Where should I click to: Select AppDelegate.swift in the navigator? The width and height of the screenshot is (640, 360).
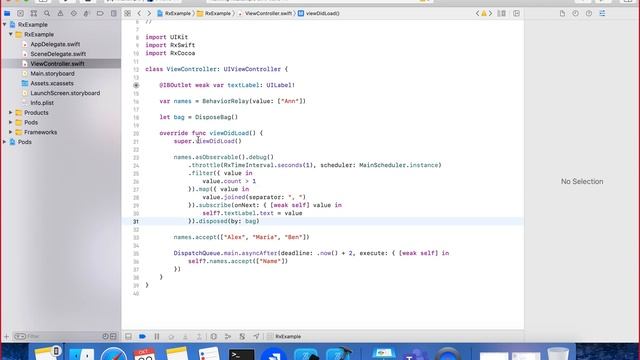point(55,44)
